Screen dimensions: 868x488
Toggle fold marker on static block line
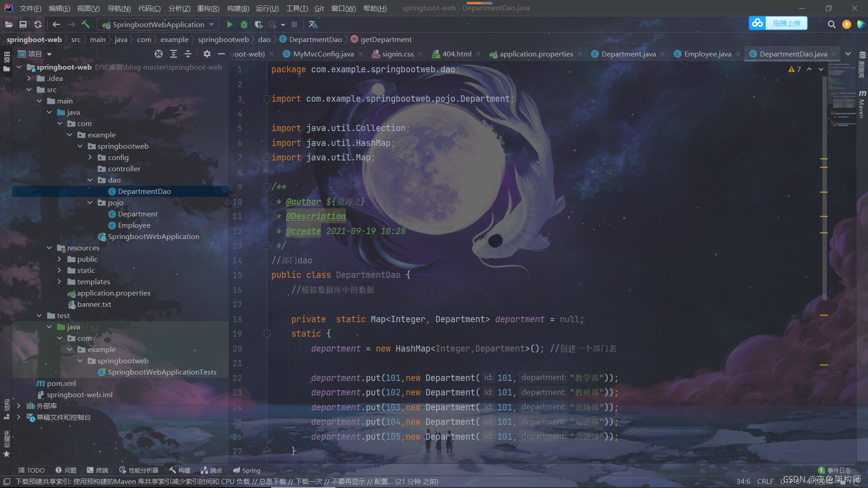tap(267, 334)
